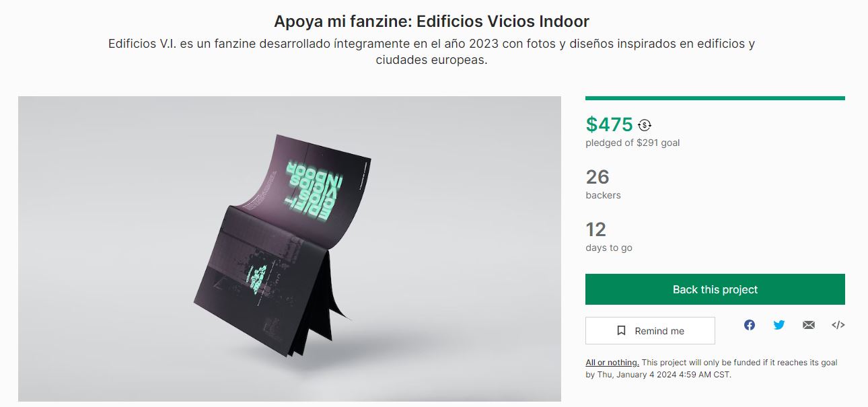Share the project on Twitter
The height and width of the screenshot is (407, 868).
(x=779, y=325)
